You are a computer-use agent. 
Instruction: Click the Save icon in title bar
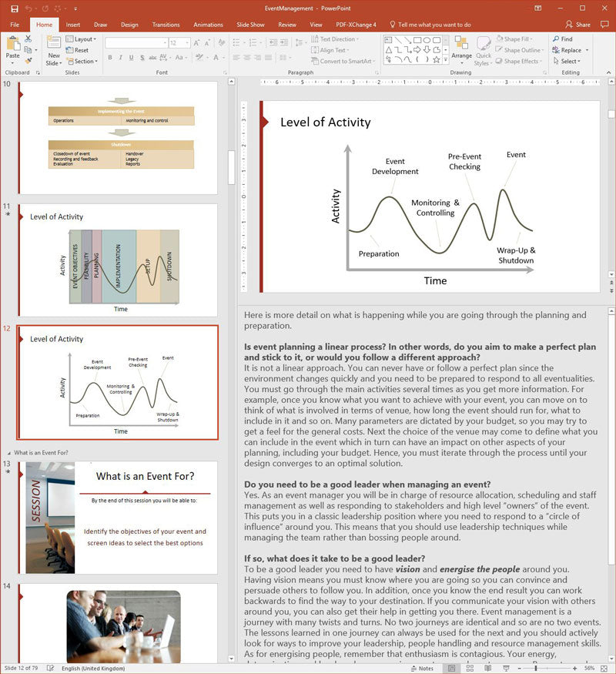(15, 8)
